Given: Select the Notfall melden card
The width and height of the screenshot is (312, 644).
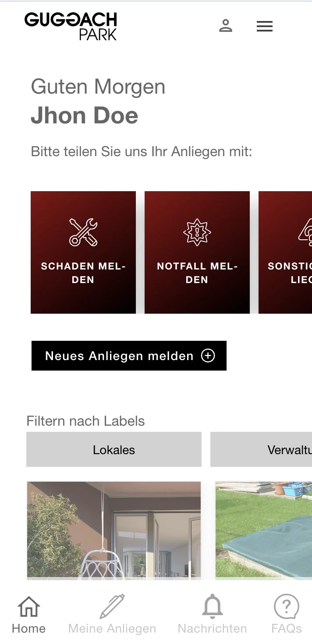Looking at the screenshot, I should (197, 252).
